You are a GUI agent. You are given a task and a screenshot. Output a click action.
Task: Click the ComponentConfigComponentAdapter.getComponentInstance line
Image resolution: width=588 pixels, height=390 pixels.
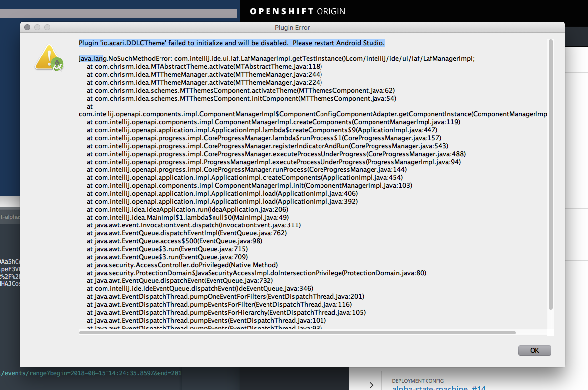313,114
